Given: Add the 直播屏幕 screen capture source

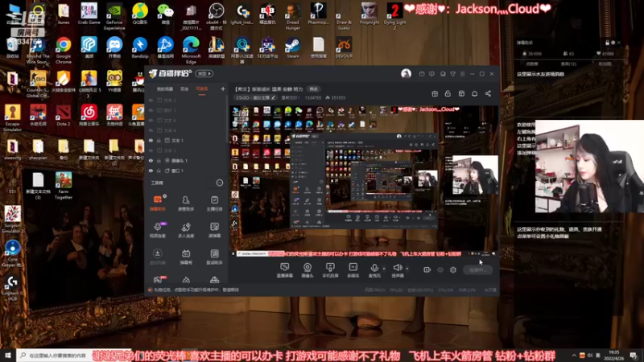Looking at the screenshot, I should tap(285, 270).
